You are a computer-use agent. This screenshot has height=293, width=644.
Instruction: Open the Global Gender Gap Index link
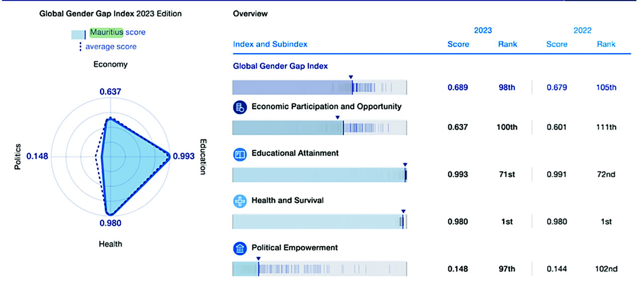(x=280, y=66)
